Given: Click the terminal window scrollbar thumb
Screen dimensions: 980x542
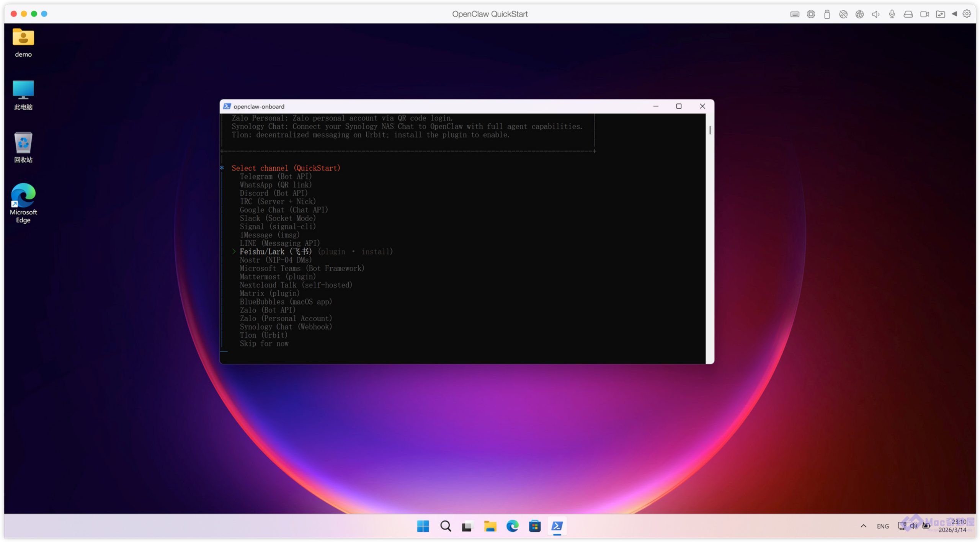Looking at the screenshot, I should pyautogui.click(x=710, y=130).
